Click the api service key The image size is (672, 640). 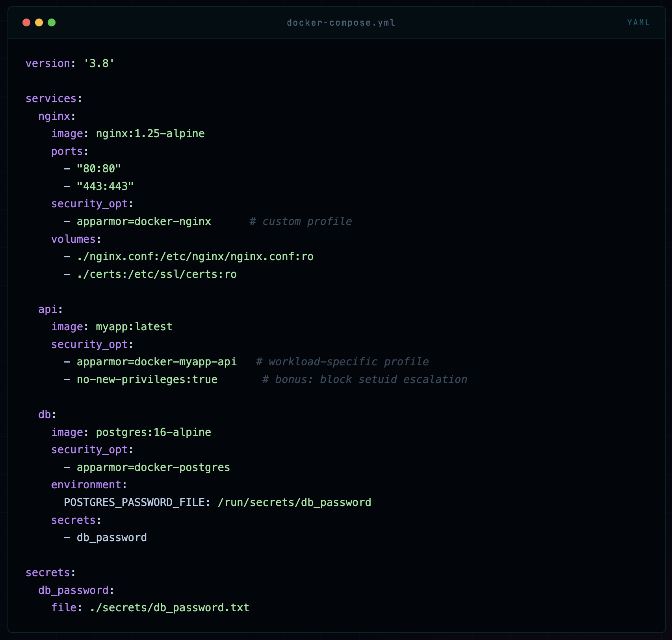tap(48, 309)
